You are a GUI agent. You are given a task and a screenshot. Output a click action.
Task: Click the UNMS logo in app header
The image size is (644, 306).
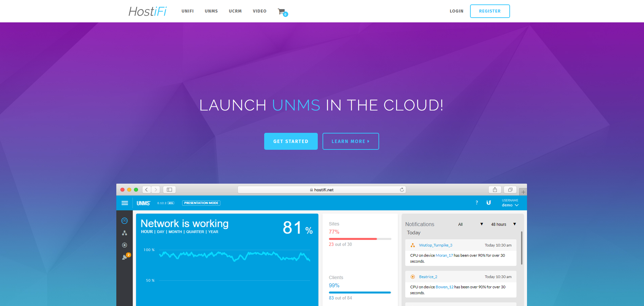point(143,203)
